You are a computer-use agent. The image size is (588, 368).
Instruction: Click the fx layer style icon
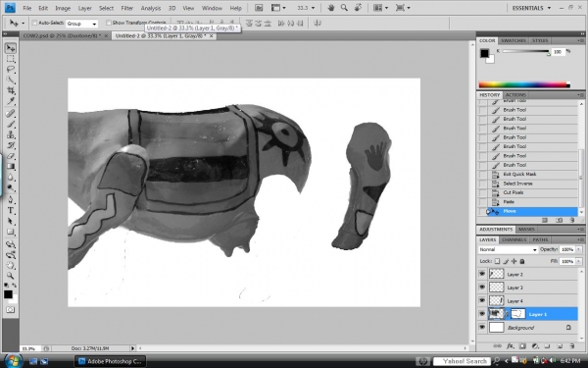pyautogui.click(x=510, y=345)
